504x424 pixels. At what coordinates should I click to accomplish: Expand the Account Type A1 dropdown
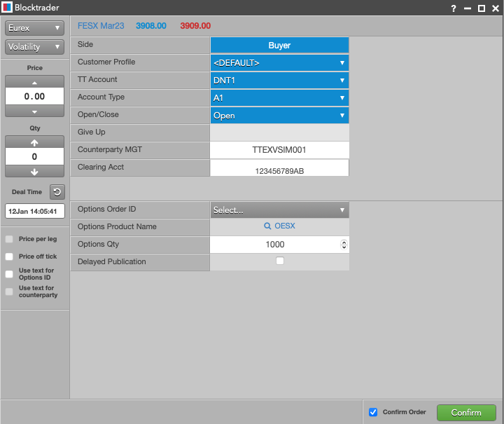pos(279,98)
